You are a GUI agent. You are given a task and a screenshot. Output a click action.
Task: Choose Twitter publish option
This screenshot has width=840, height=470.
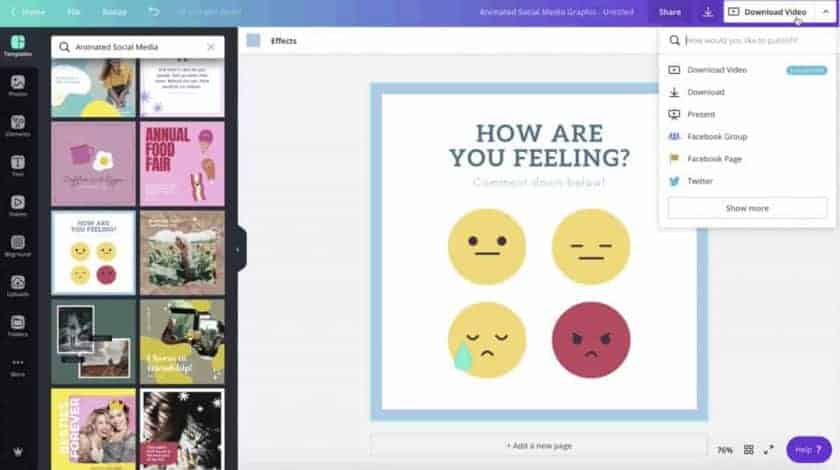point(747,181)
